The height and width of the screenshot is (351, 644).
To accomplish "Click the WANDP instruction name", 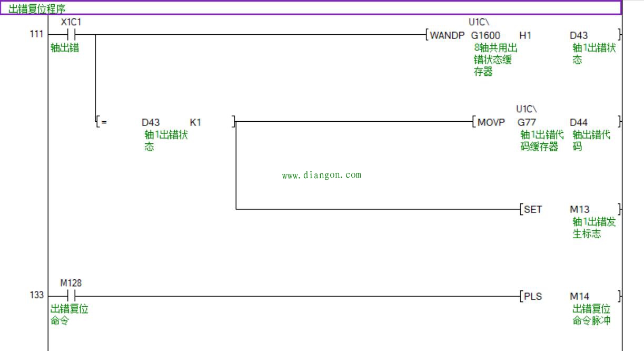I will [447, 35].
